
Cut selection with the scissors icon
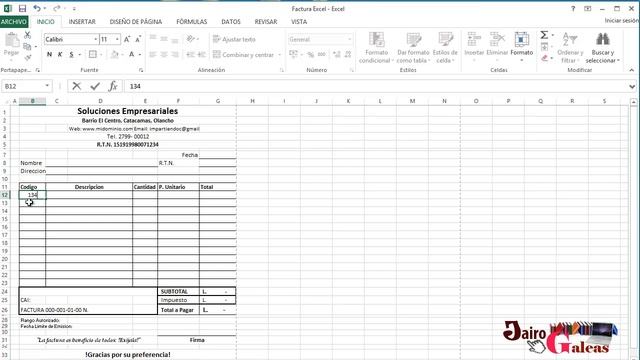pos(27,35)
